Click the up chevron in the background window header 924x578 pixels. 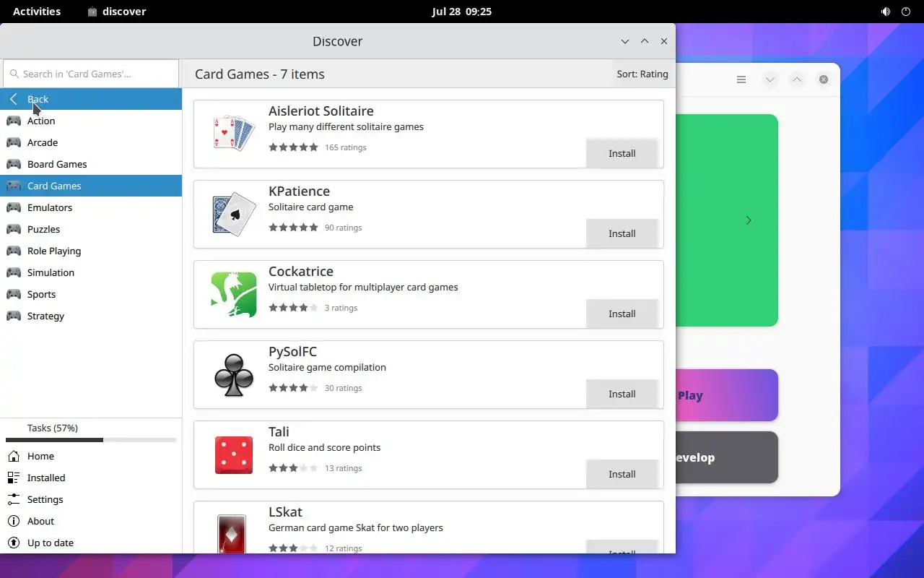(x=797, y=79)
